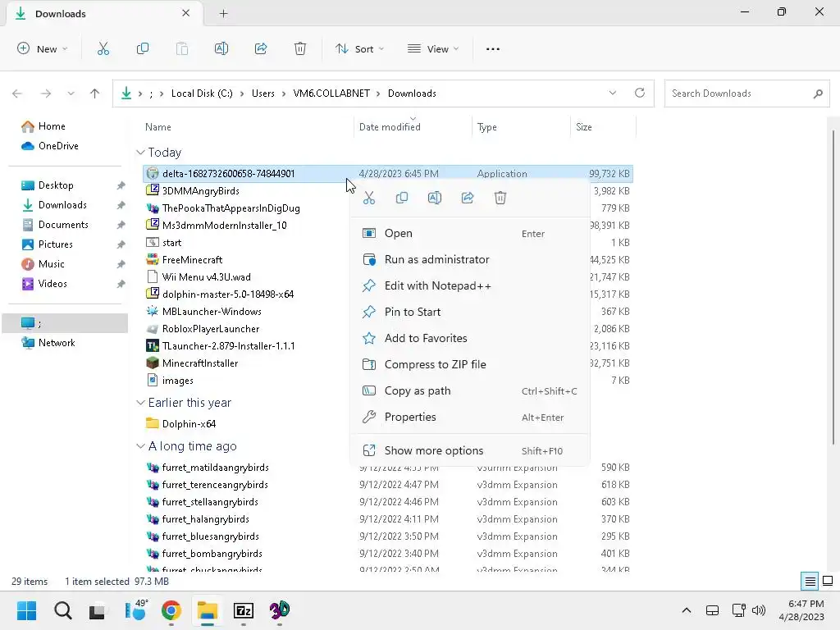The width and height of the screenshot is (840, 630).
Task: Select the Dolphin-x64 folder
Action: click(x=189, y=424)
